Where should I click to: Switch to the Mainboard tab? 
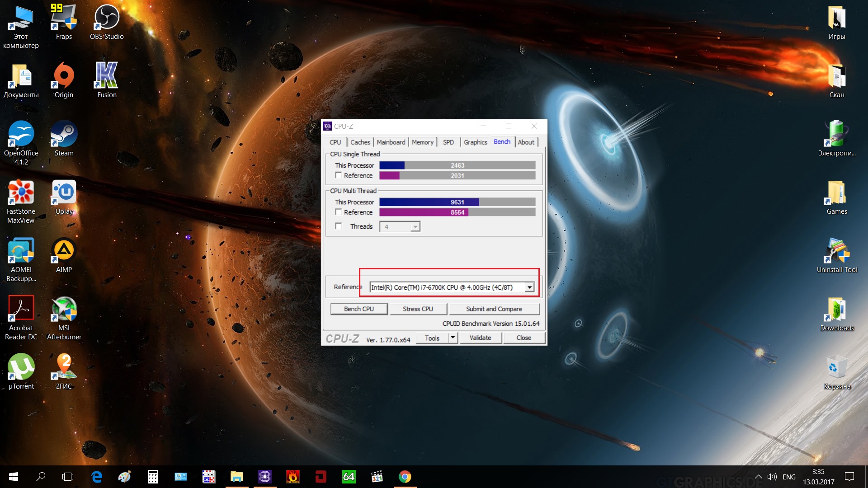click(x=391, y=142)
